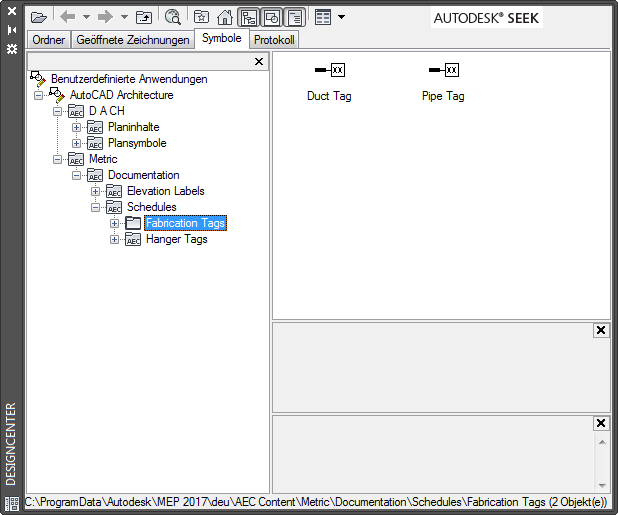Click the Views list icon
This screenshot has height=515, width=618.
coord(323,17)
